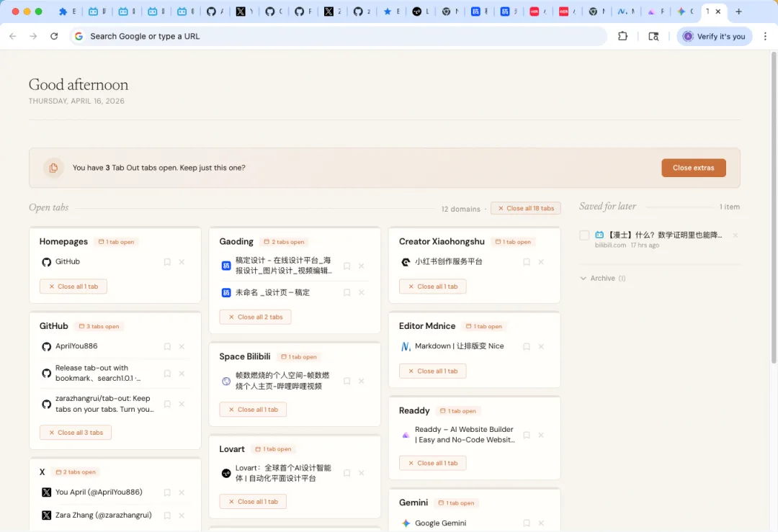
Task: Switch to the Gemini sparkle browser tab
Action: click(x=686, y=12)
